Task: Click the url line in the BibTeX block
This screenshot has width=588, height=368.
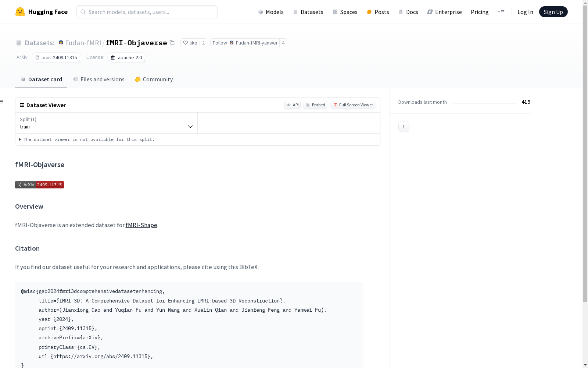Action: tap(96, 356)
